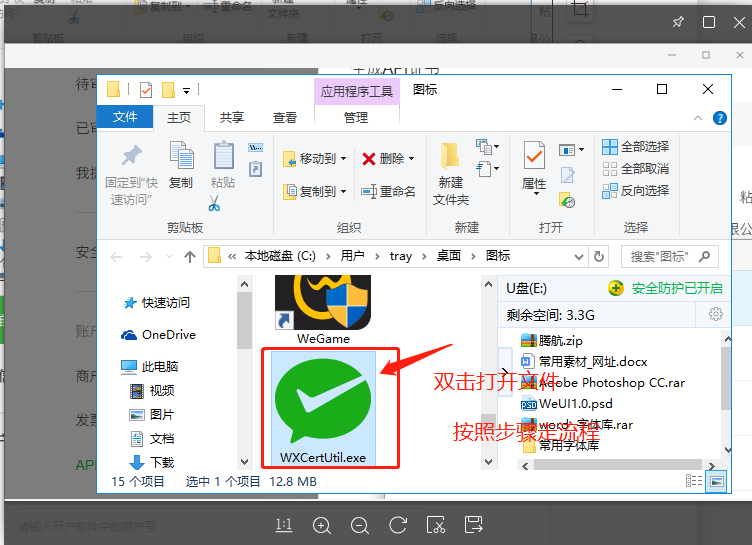
Task: Click the pin icon in the viewer title bar
Action: pos(678,22)
